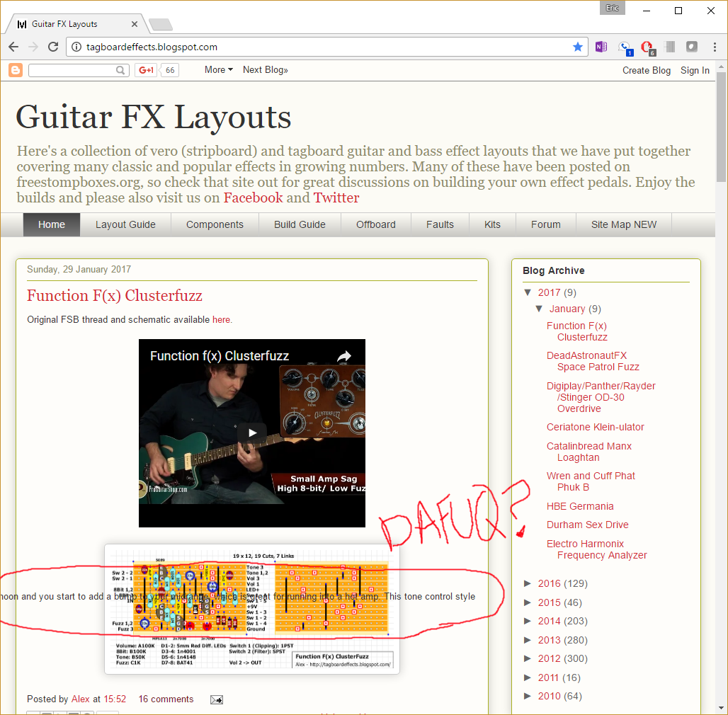Open the Clusterfuzz vero layout image

coord(251,609)
